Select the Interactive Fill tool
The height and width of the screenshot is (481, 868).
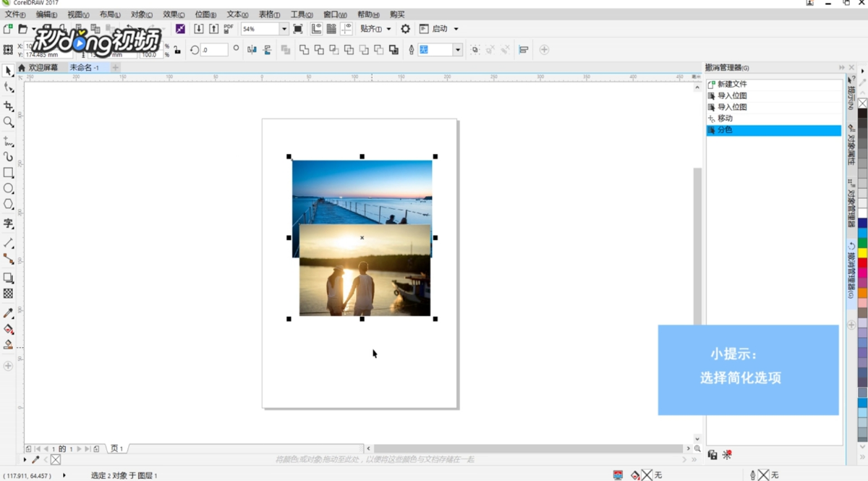[8, 329]
